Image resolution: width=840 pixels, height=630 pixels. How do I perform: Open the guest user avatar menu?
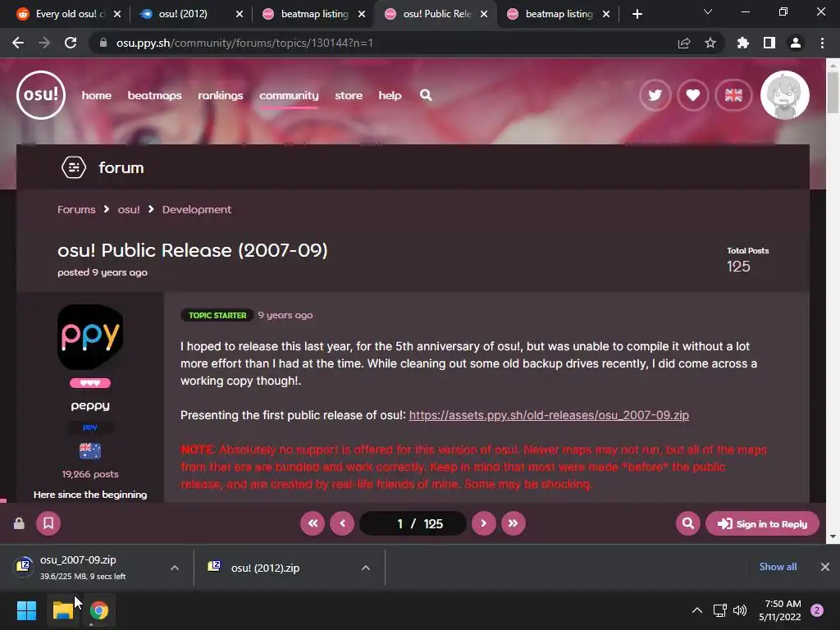tap(785, 95)
